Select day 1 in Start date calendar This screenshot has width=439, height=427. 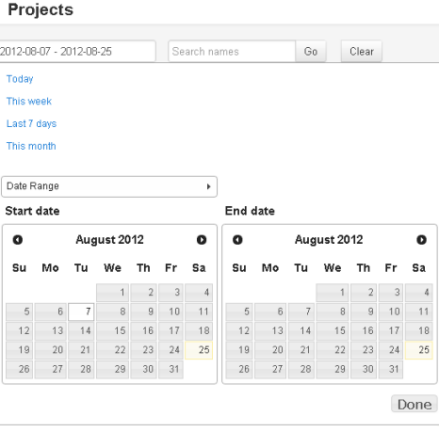click(x=113, y=292)
